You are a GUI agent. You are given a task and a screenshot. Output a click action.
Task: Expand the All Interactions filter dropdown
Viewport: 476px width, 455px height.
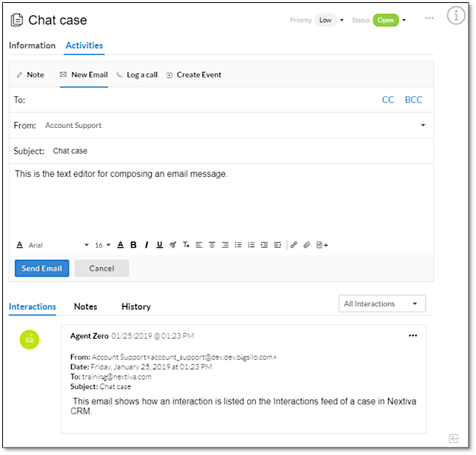(x=381, y=303)
